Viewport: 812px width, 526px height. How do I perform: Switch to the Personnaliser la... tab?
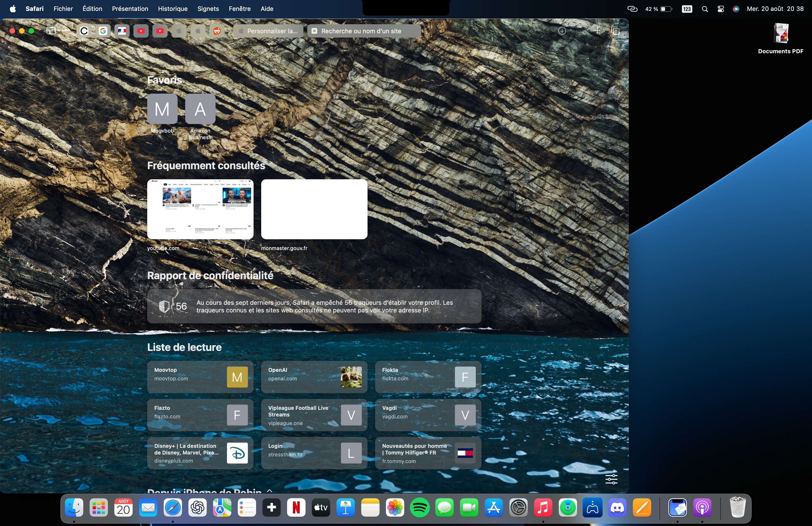pyautogui.click(x=268, y=31)
